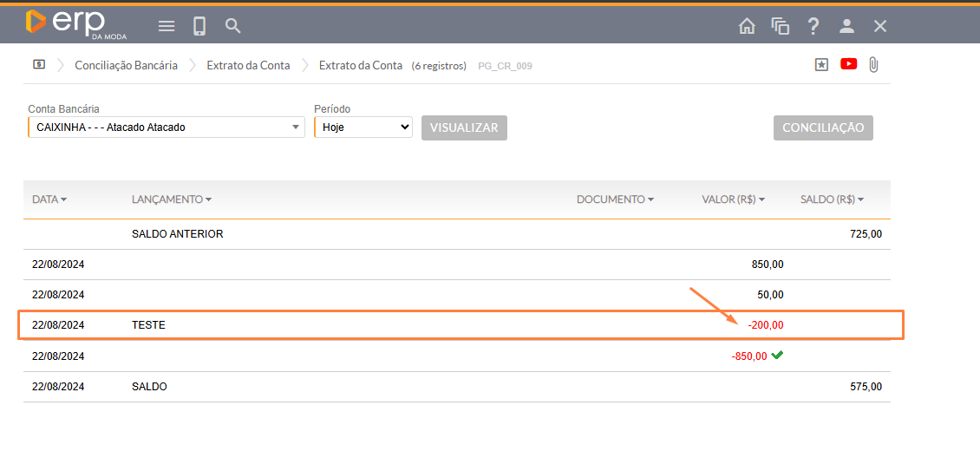Mark page as favorite with star
This screenshot has height=464, width=980.
pos(821,65)
